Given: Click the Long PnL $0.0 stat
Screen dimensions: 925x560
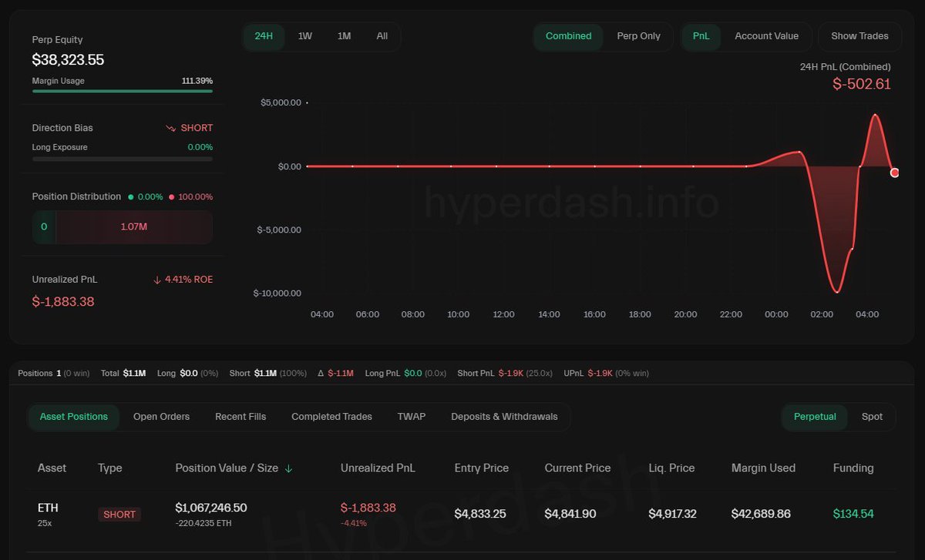Looking at the screenshot, I should coord(405,374).
